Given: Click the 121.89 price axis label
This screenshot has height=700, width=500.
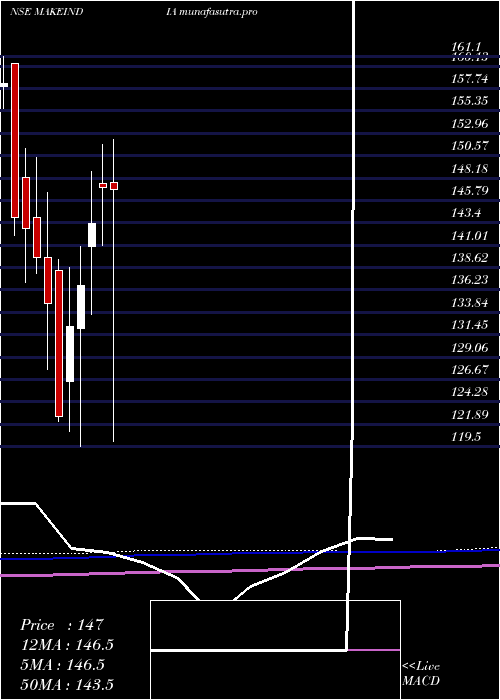Looking at the screenshot, I should pos(469,415).
